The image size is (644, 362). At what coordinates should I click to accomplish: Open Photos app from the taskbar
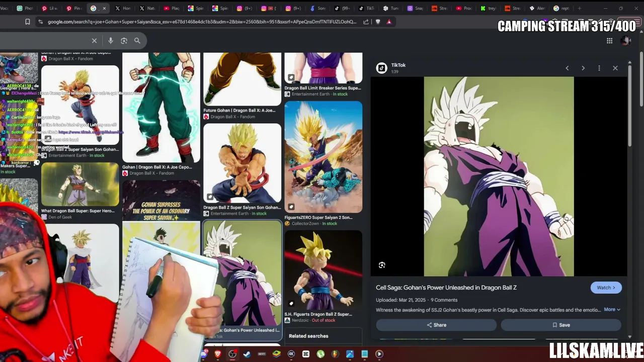[x=350, y=354]
